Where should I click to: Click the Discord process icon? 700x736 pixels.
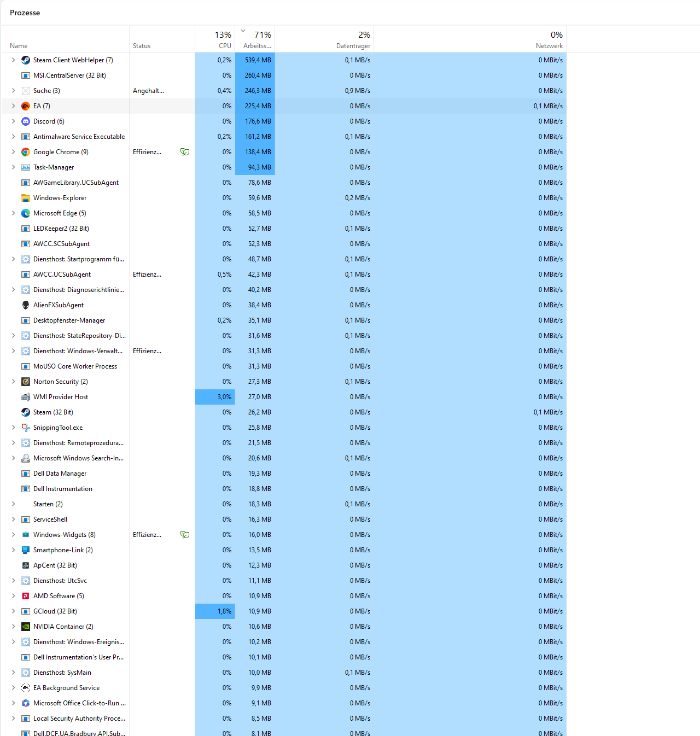pyautogui.click(x=26, y=121)
